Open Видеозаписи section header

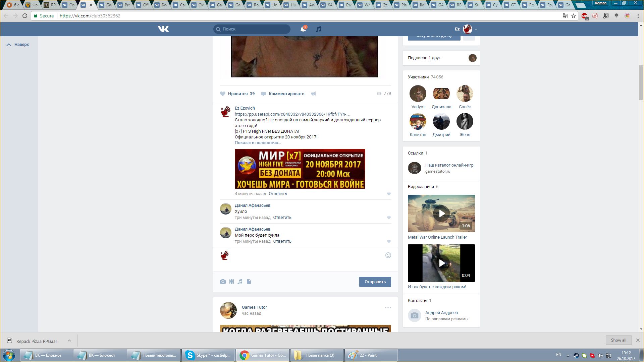pos(423,187)
